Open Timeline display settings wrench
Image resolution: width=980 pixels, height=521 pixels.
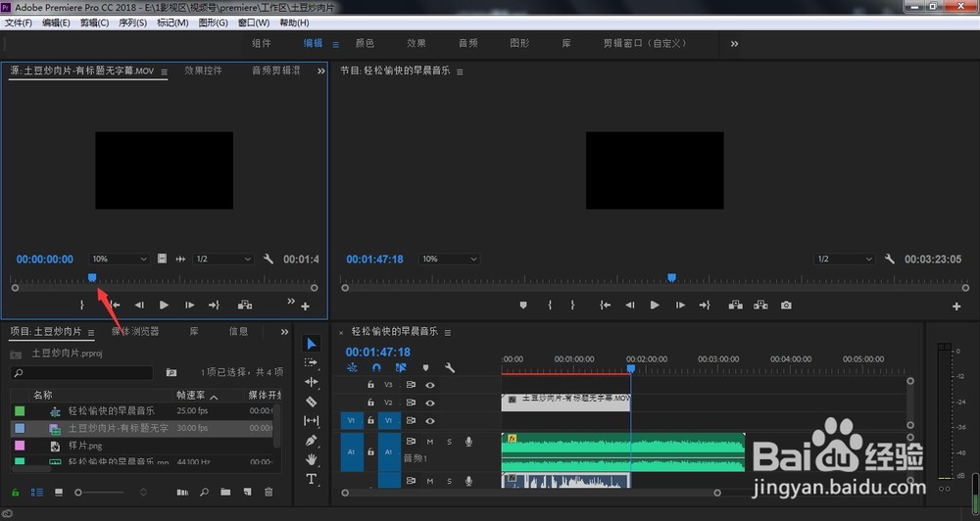click(450, 368)
